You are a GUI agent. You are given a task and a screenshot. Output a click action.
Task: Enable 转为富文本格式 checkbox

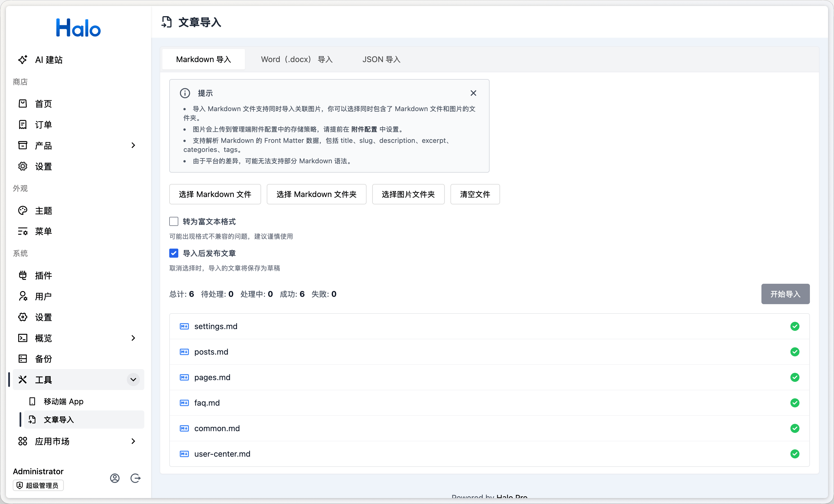click(x=174, y=221)
